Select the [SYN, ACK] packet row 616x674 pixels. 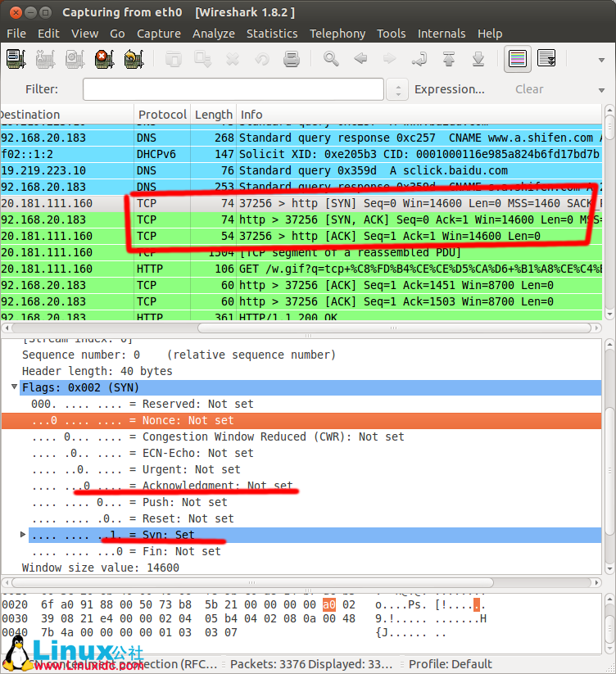(301, 219)
